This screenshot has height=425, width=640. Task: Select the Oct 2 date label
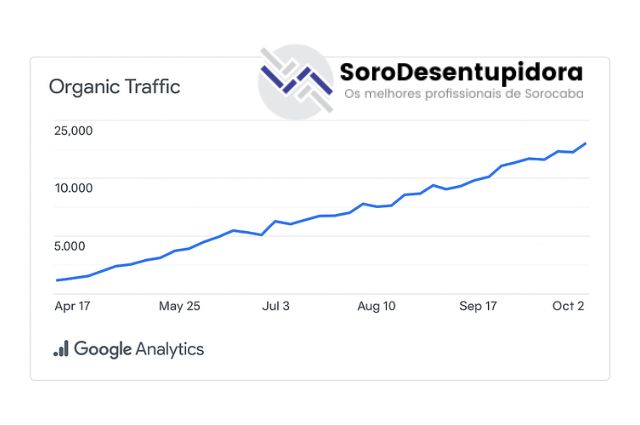click(567, 306)
